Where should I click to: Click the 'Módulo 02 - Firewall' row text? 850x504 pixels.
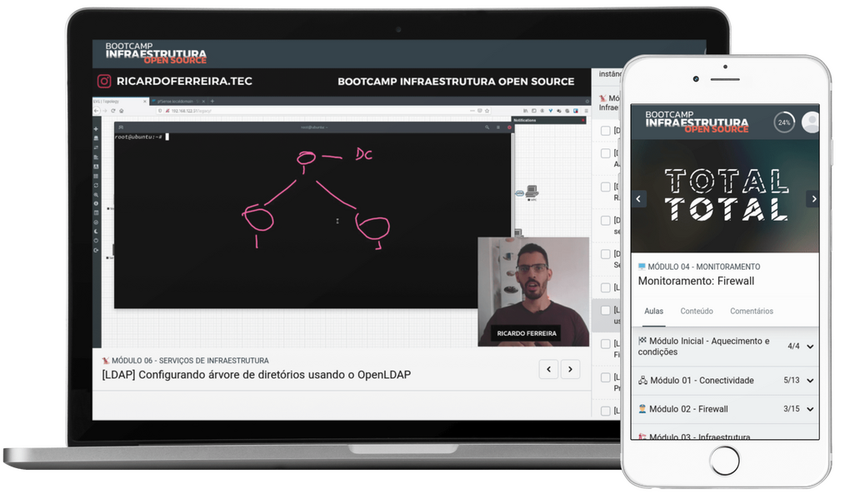688,409
